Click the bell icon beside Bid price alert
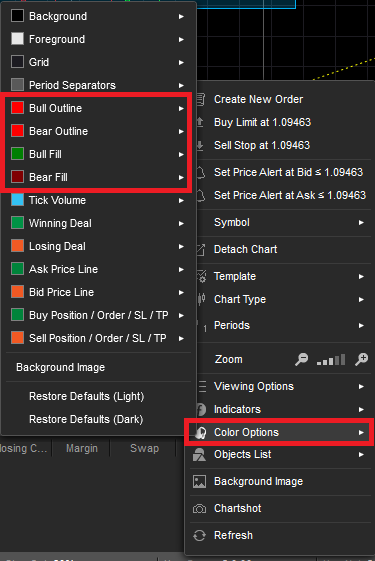 coord(201,172)
